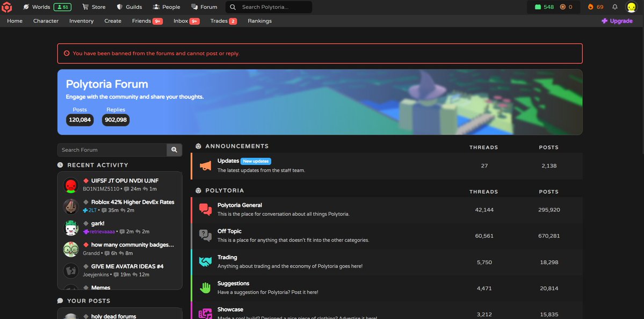Click the studs balance showing 0

click(566, 7)
